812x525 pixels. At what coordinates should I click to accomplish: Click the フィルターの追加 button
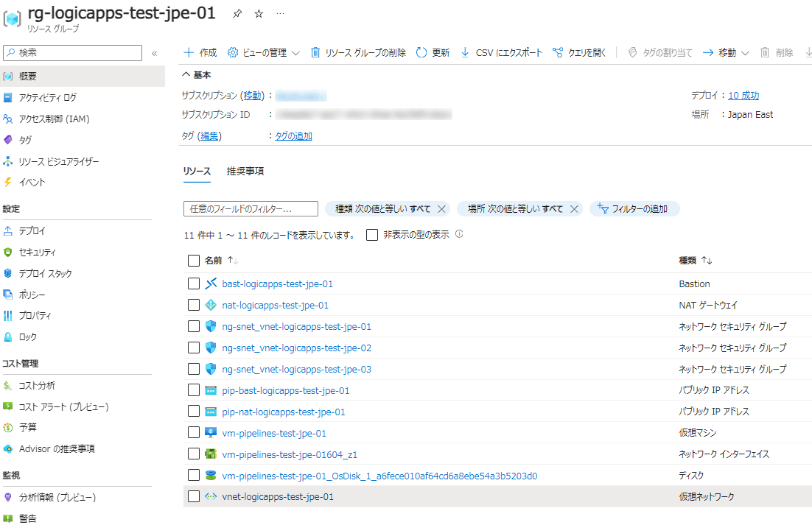coord(634,209)
